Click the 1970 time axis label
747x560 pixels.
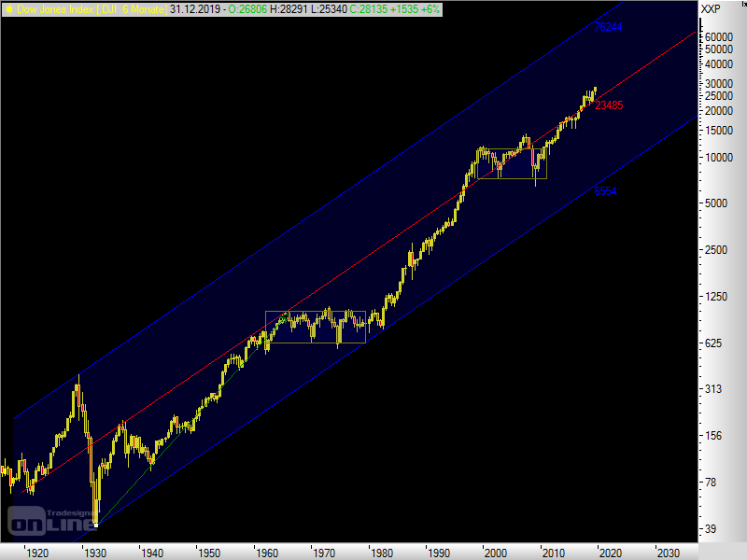324,553
